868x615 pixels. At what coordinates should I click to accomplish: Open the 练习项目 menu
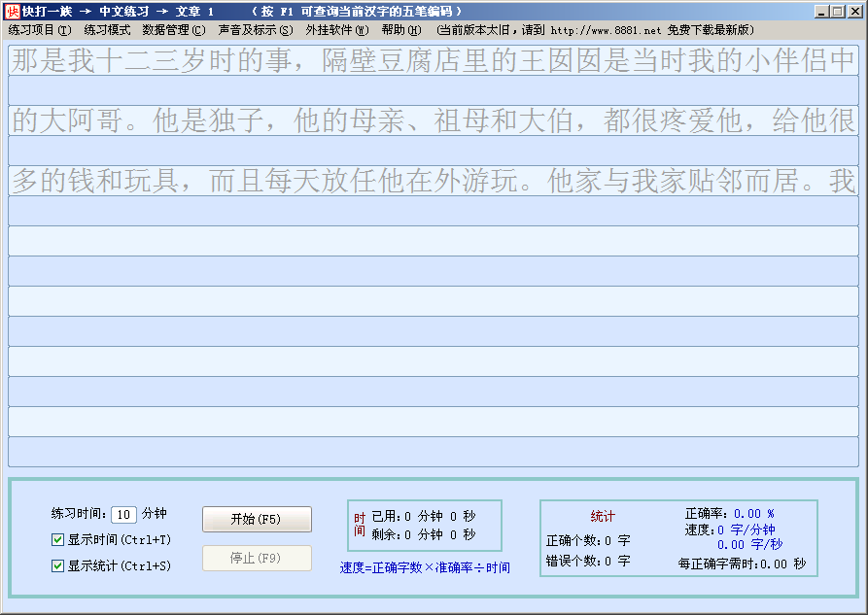point(40,30)
